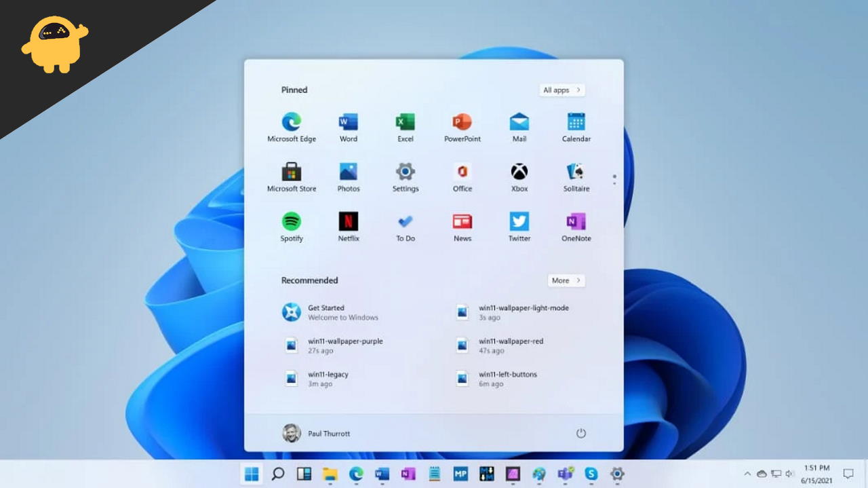The width and height of the screenshot is (868, 488).
Task: Open Settings from the pinned apps
Action: (x=406, y=177)
